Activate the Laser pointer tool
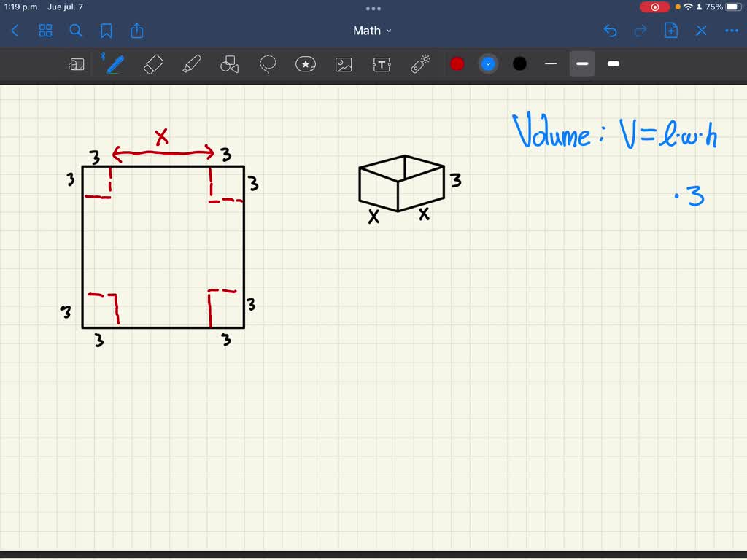 419,64
